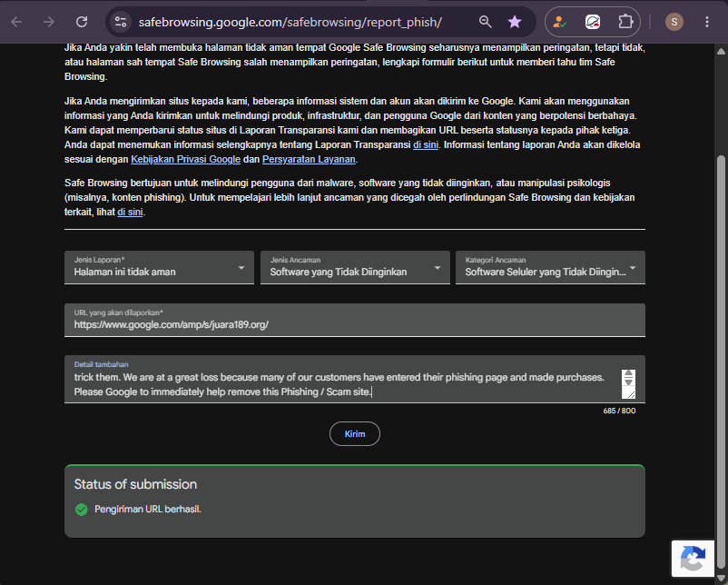Reload the Safe Browsing report page
Screen dimensions: 728x585
point(82,22)
